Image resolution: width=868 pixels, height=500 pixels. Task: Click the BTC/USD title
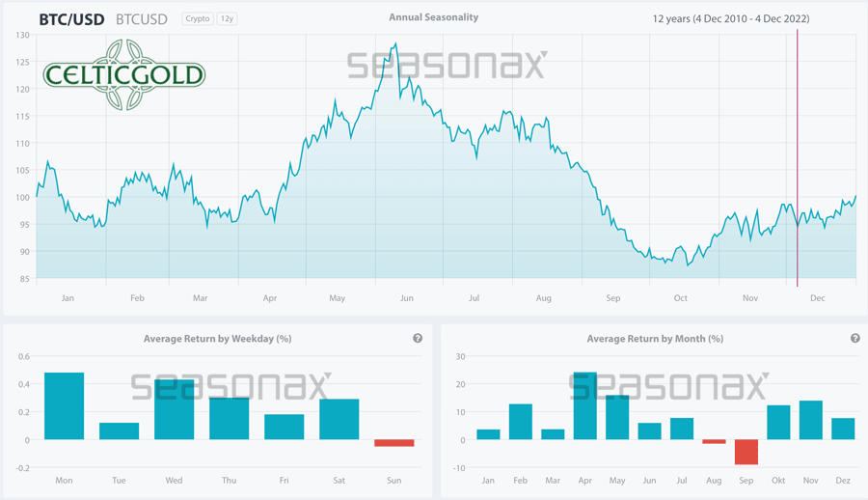tap(71, 18)
